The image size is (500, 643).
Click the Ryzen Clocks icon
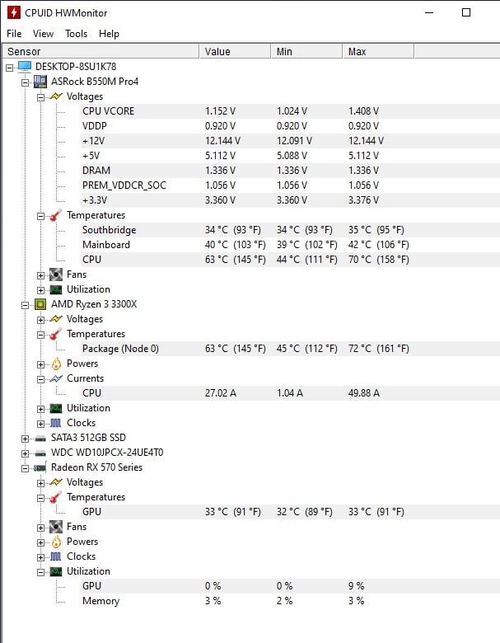pyautogui.click(x=56, y=423)
